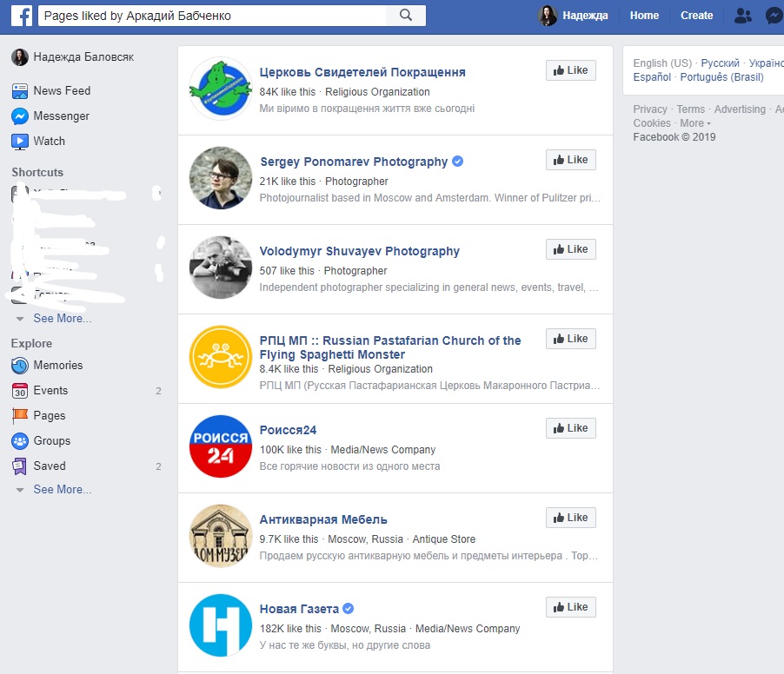Screen dimensions: 784x674
Task: Open Sergey Ponomarev profile photo thumbnail
Action: pos(221,178)
